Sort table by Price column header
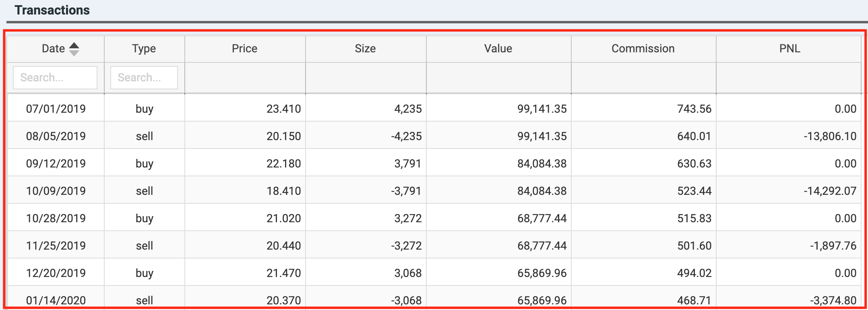The height and width of the screenshot is (310, 868). pyautogui.click(x=245, y=49)
